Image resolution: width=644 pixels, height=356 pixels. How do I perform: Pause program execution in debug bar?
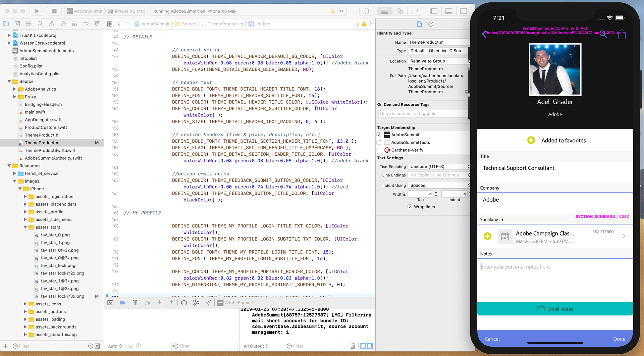tap(135, 303)
